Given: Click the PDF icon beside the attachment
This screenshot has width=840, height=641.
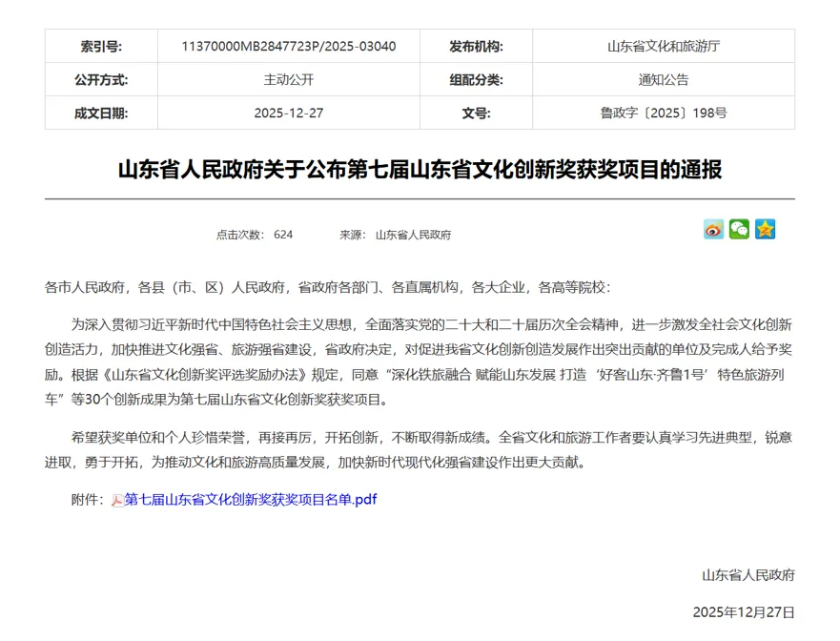Looking at the screenshot, I should [x=117, y=500].
